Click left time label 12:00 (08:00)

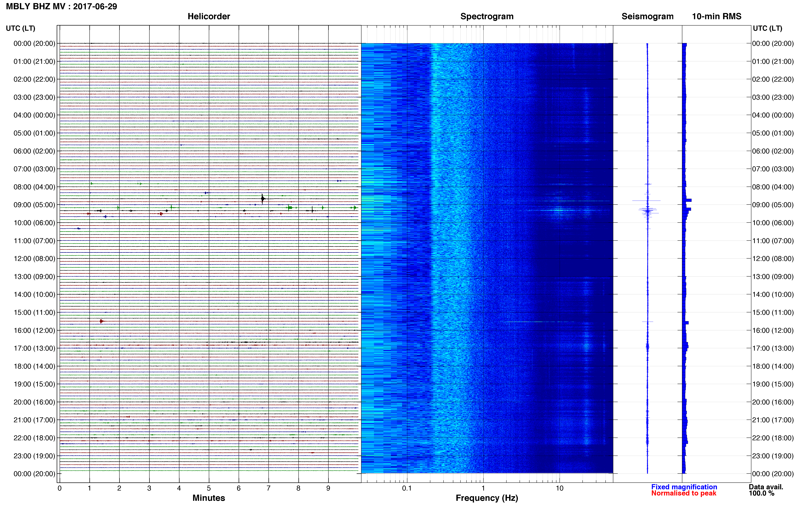click(x=34, y=259)
